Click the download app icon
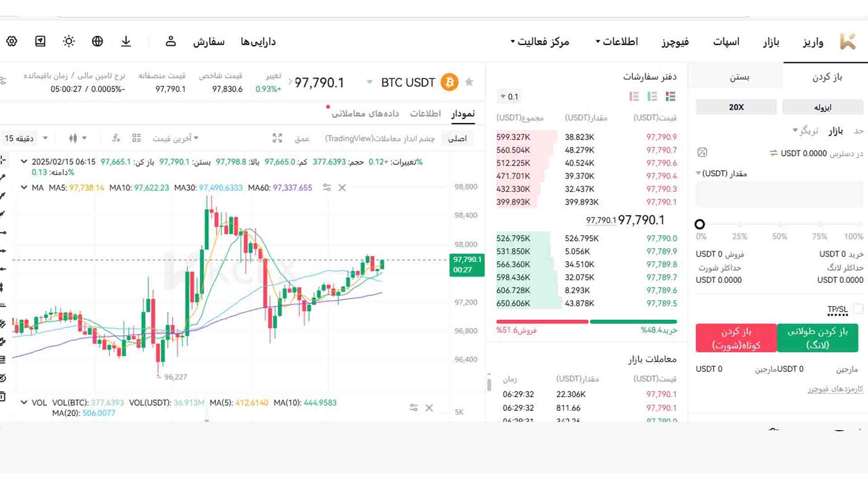Image resolution: width=868 pixels, height=488 pixels. tap(126, 42)
